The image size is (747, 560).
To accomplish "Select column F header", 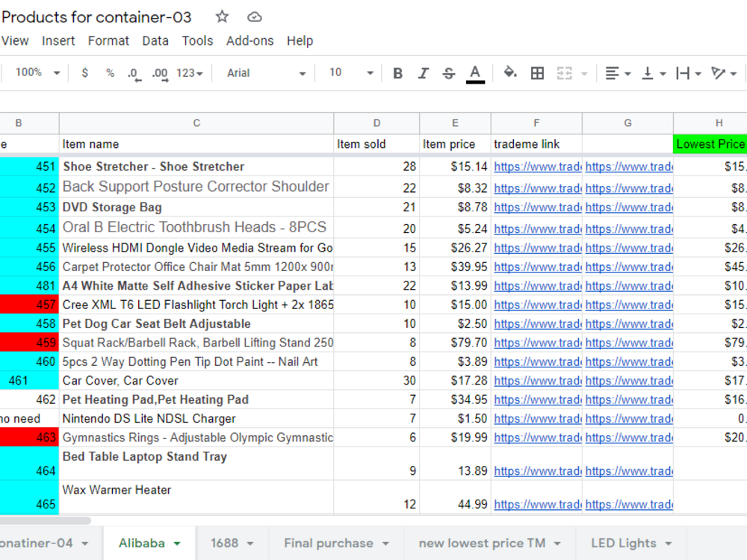I will tap(536, 123).
